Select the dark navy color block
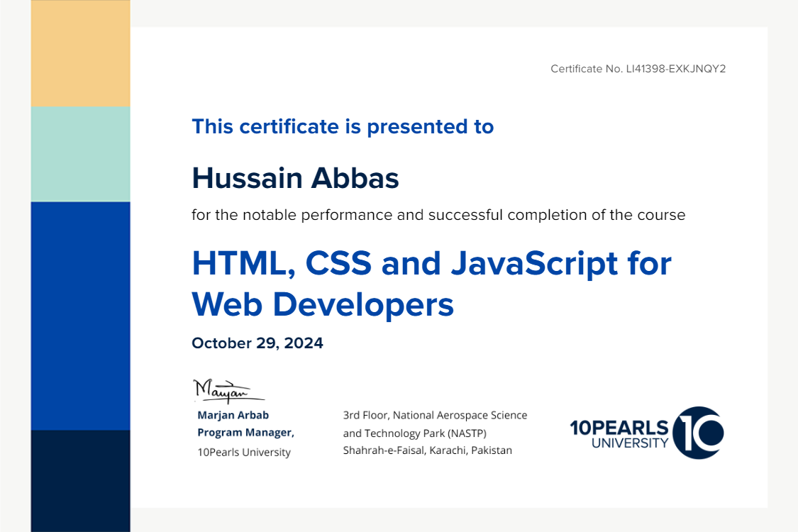 tap(80, 480)
